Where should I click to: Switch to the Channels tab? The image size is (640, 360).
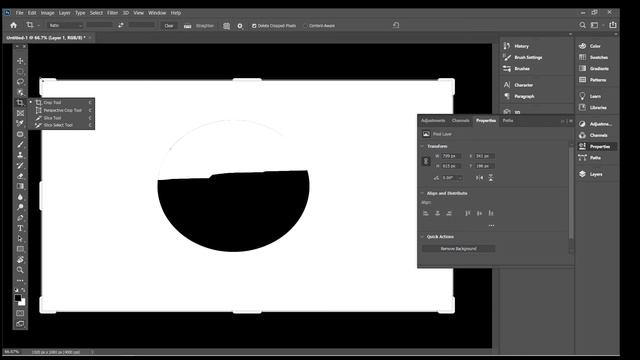click(x=460, y=121)
